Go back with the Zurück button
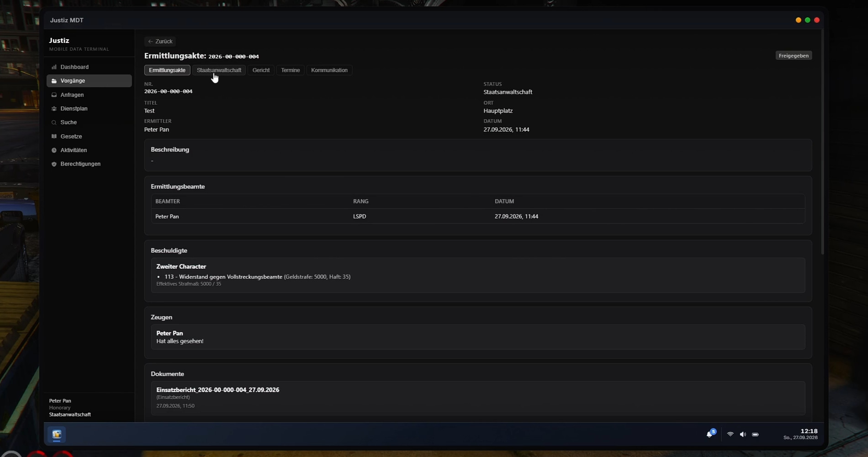 coord(160,41)
